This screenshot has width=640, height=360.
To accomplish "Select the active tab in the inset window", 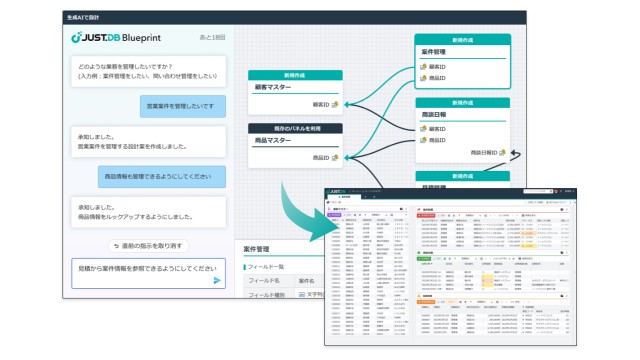I will [344, 197].
